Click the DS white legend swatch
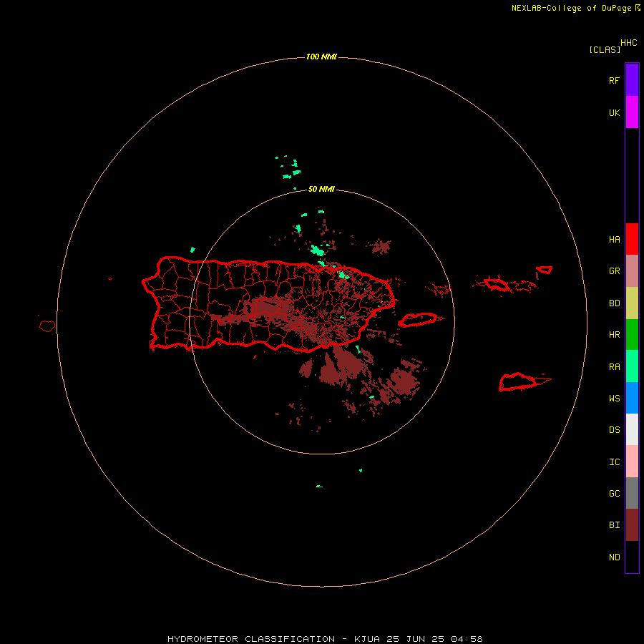The image size is (644, 644). point(632,429)
